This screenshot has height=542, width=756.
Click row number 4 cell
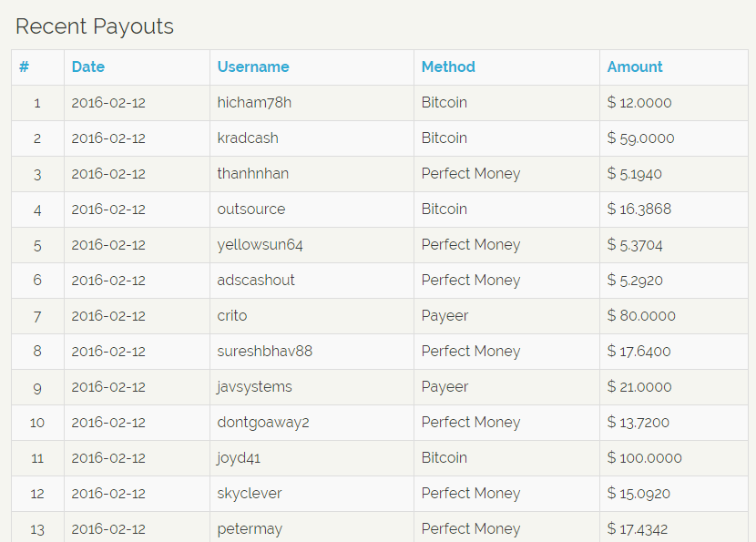pyautogui.click(x=37, y=210)
